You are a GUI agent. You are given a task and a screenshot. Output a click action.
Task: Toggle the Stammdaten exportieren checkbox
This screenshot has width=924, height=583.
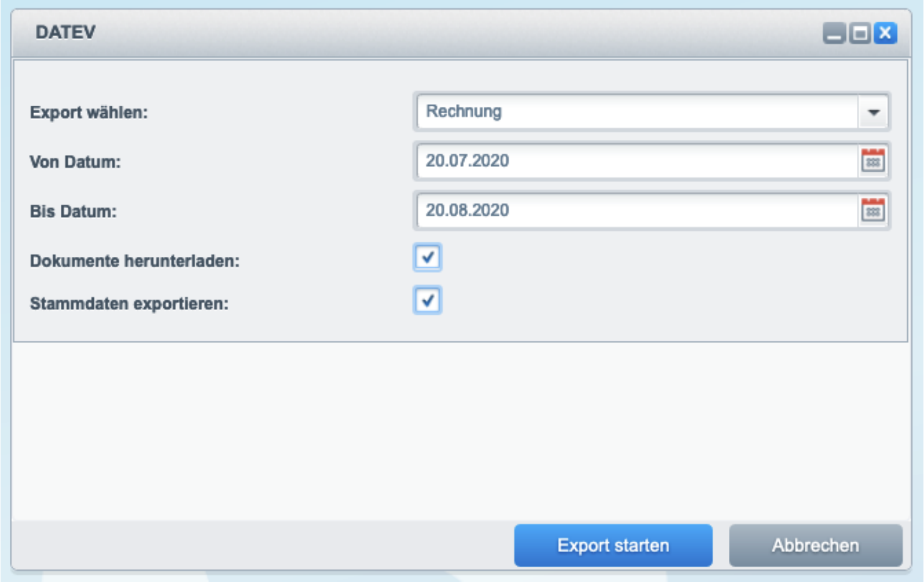click(427, 300)
